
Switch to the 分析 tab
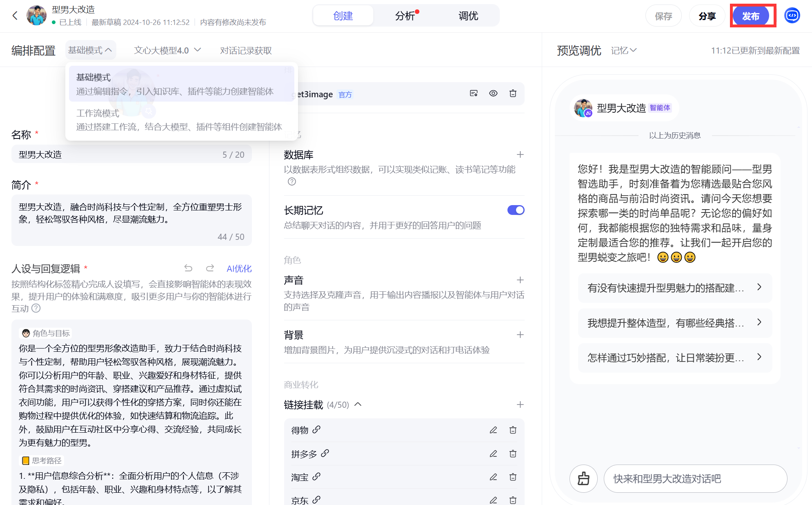click(x=405, y=16)
